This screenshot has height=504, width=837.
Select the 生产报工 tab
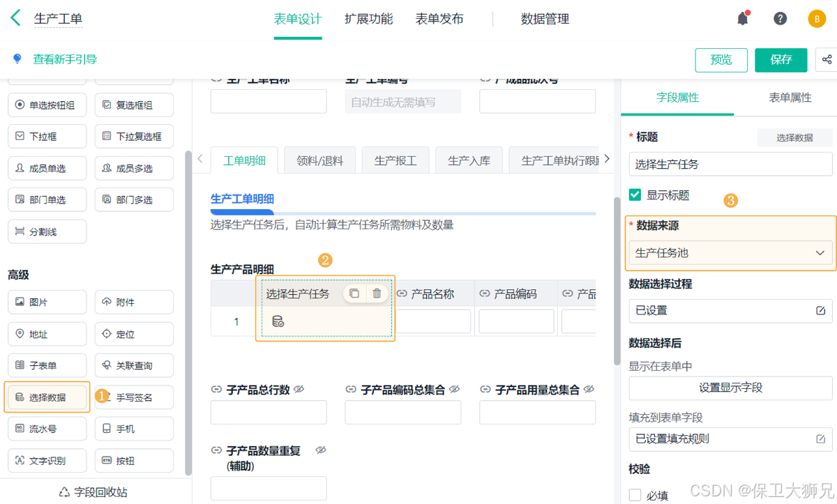395,160
